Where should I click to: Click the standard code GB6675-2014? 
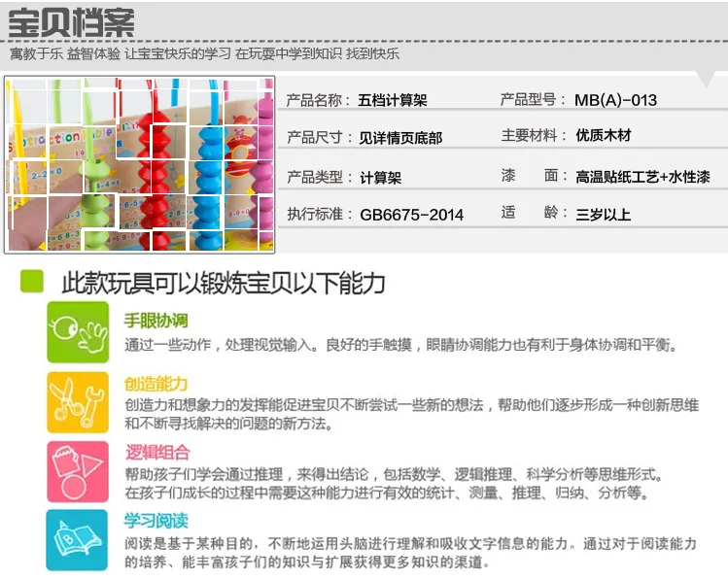(x=412, y=215)
